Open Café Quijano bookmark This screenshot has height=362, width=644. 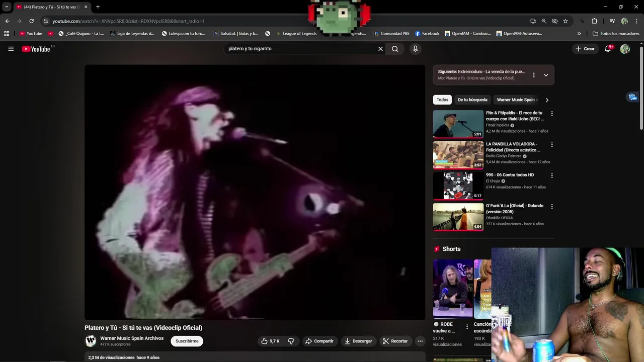pos(81,34)
